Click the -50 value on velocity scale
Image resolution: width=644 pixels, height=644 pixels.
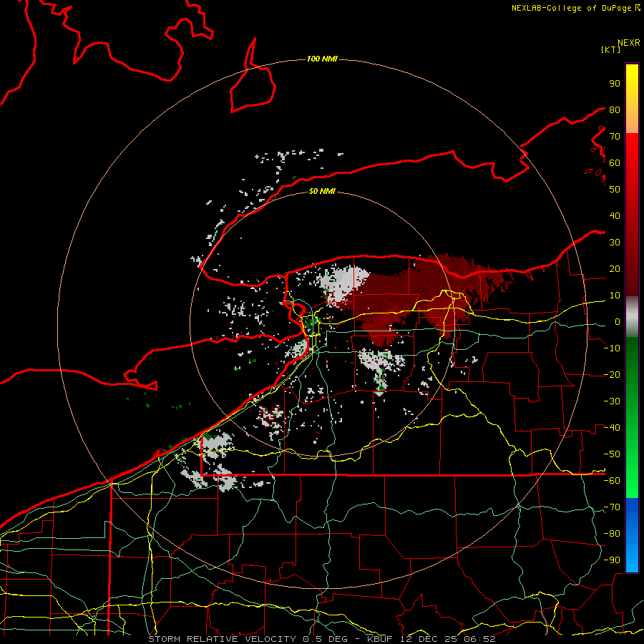point(612,454)
